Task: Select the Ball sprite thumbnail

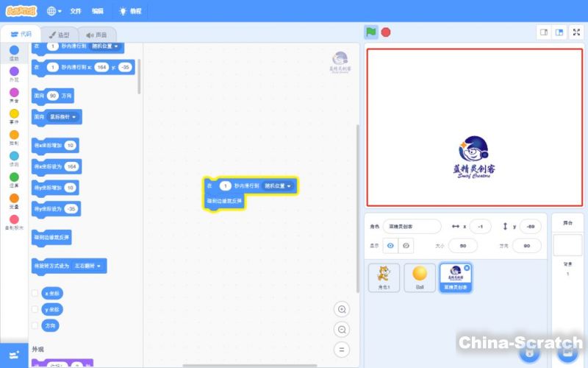Action: (420, 277)
